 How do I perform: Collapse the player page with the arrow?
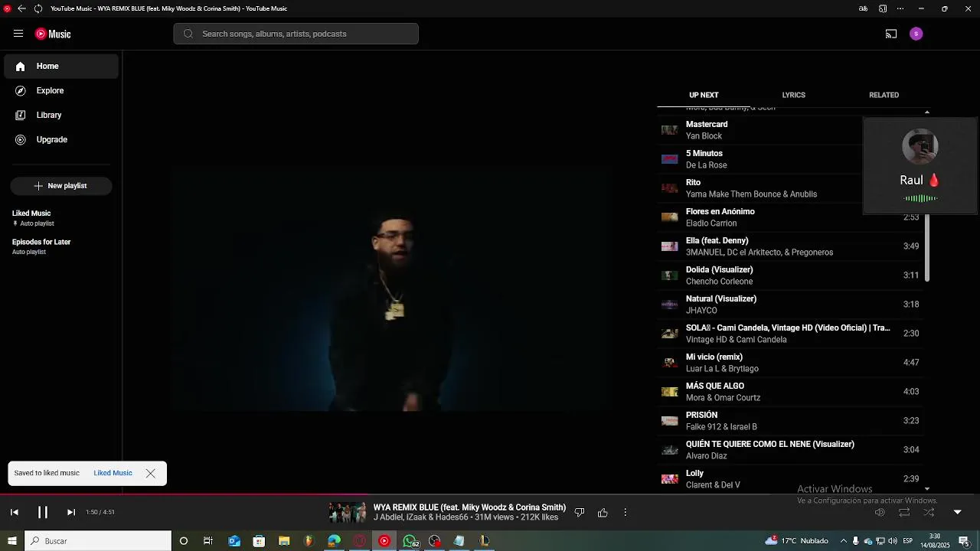click(x=957, y=513)
